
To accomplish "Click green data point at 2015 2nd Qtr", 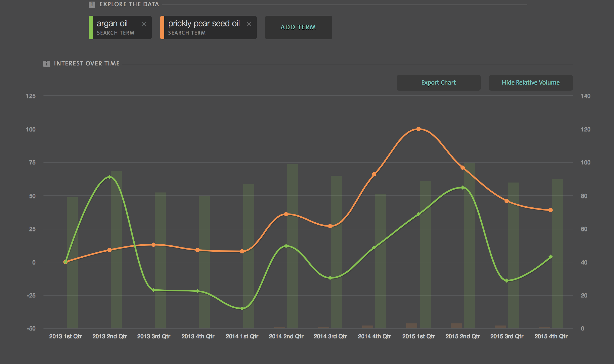I will [x=463, y=187].
